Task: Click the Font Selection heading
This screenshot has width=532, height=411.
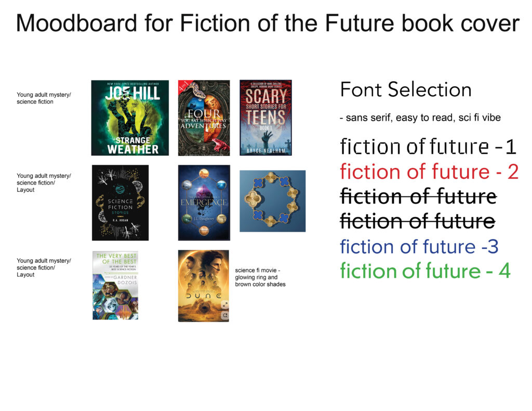Action: (x=406, y=90)
